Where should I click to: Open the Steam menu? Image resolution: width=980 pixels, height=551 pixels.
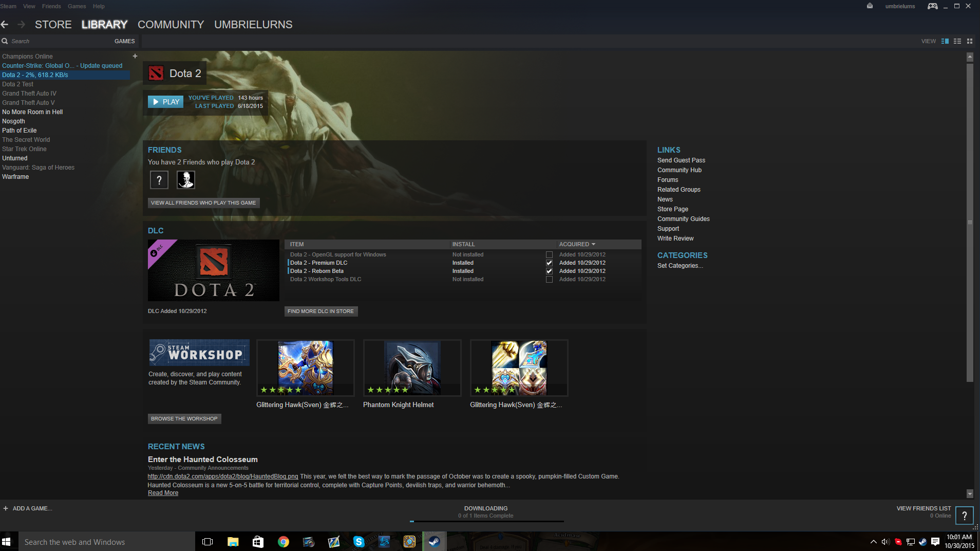point(8,6)
